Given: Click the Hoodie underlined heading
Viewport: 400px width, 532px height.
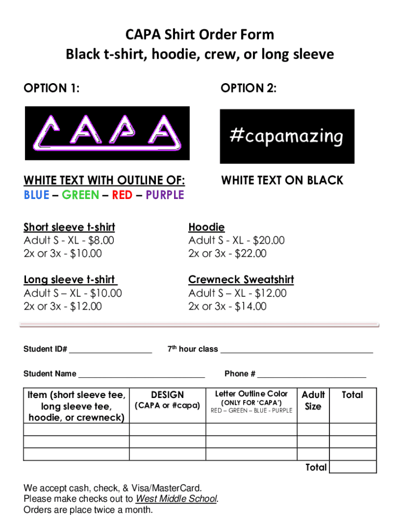Looking at the screenshot, I should (207, 227).
